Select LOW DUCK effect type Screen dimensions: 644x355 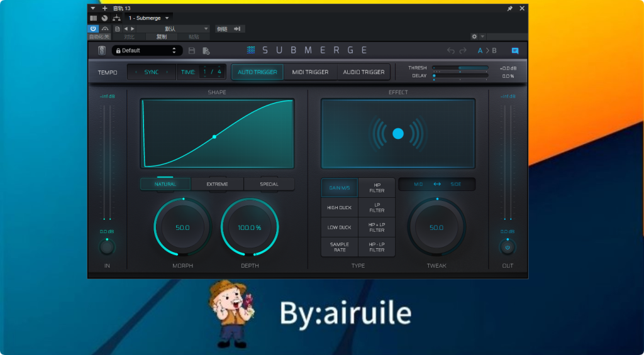(340, 227)
